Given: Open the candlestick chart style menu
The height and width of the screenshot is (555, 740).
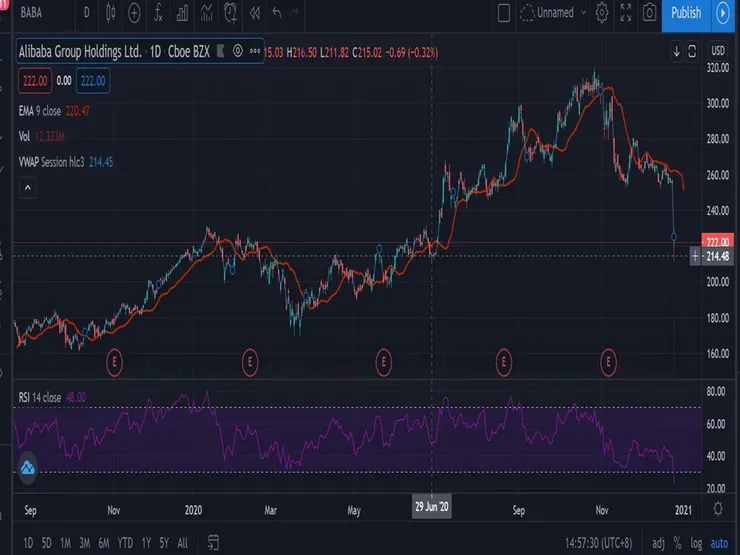Looking at the screenshot, I should [x=110, y=13].
